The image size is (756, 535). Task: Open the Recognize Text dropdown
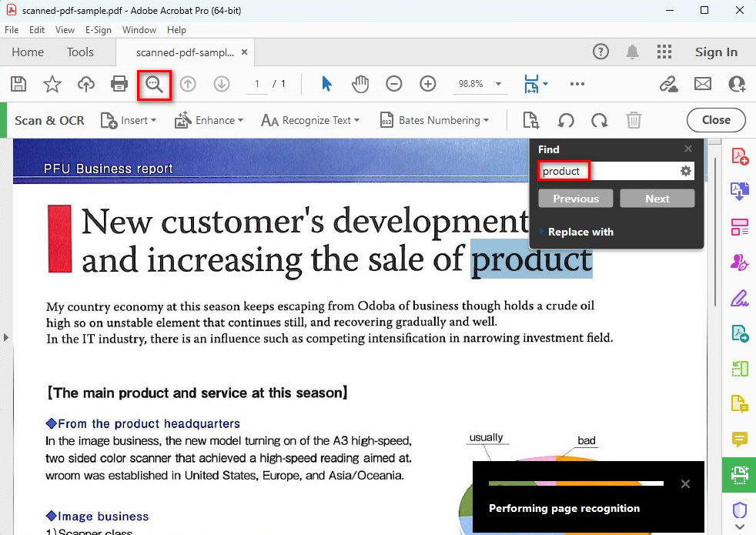(311, 120)
